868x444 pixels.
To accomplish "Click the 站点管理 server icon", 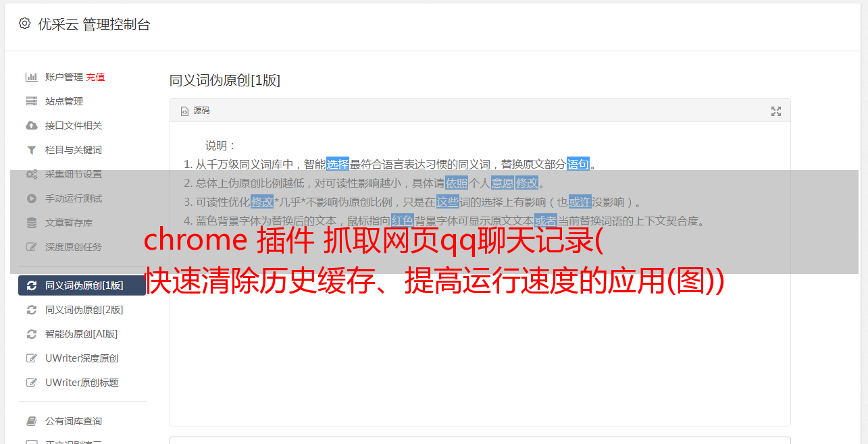I will click(31, 101).
